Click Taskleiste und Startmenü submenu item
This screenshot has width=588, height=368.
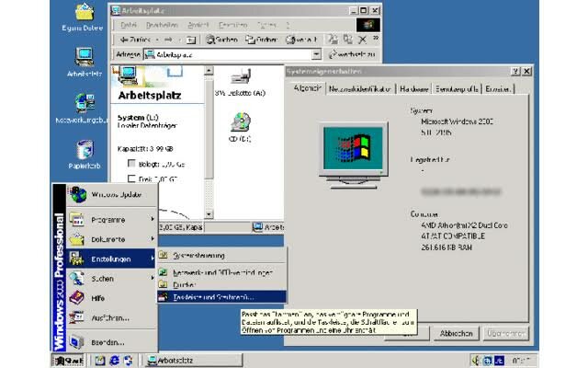click(222, 296)
